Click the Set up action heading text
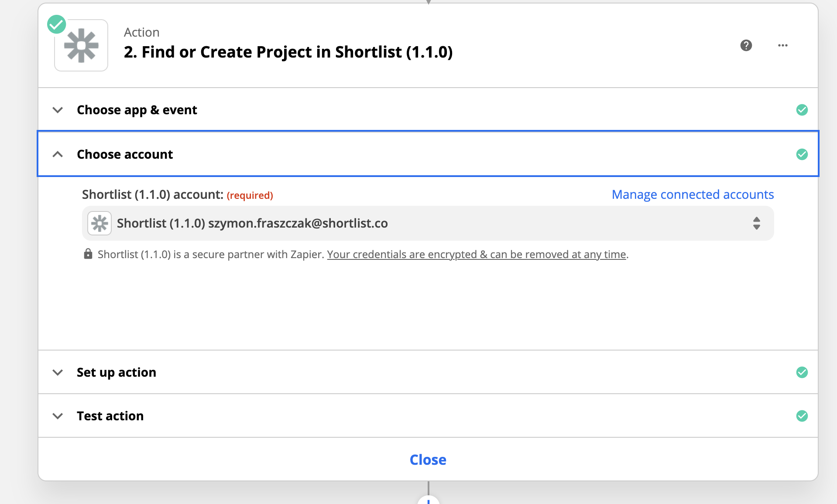This screenshot has height=504, width=837. coord(117,372)
